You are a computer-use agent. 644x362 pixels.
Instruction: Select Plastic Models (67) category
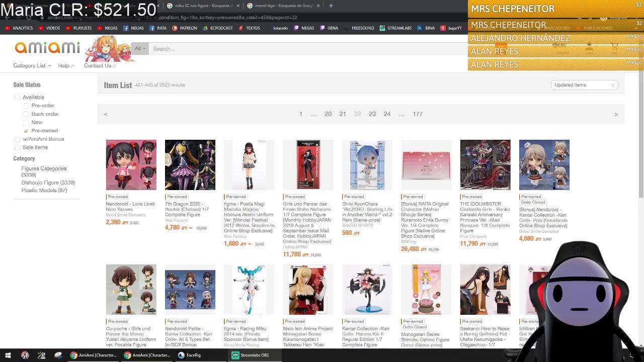tap(44, 190)
